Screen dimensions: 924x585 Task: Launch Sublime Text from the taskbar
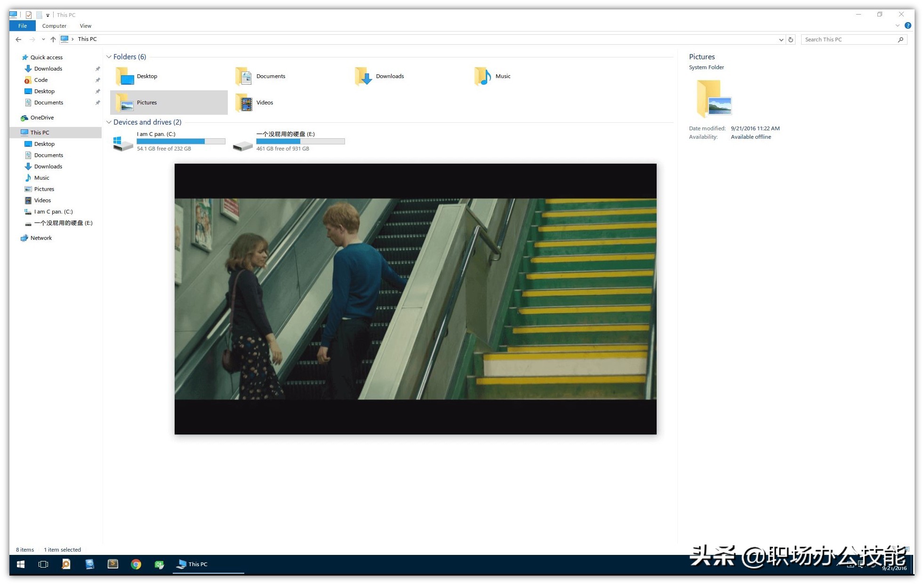click(x=112, y=564)
